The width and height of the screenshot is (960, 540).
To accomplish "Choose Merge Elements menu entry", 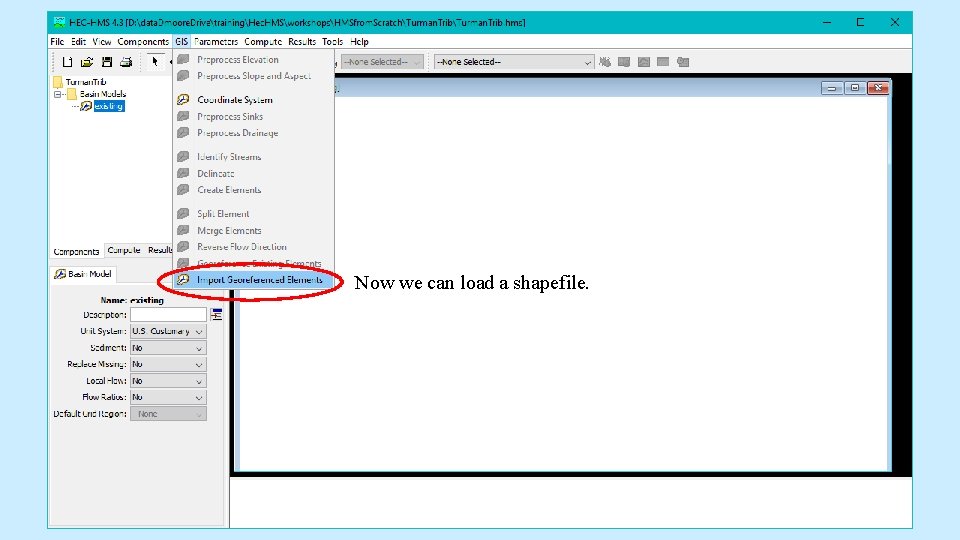I will pos(254,230).
